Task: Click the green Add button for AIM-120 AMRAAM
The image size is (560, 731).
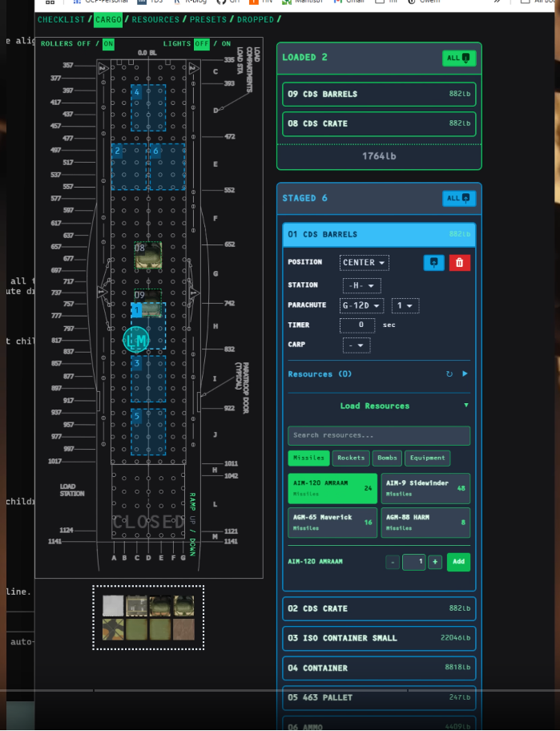Action: click(x=458, y=562)
